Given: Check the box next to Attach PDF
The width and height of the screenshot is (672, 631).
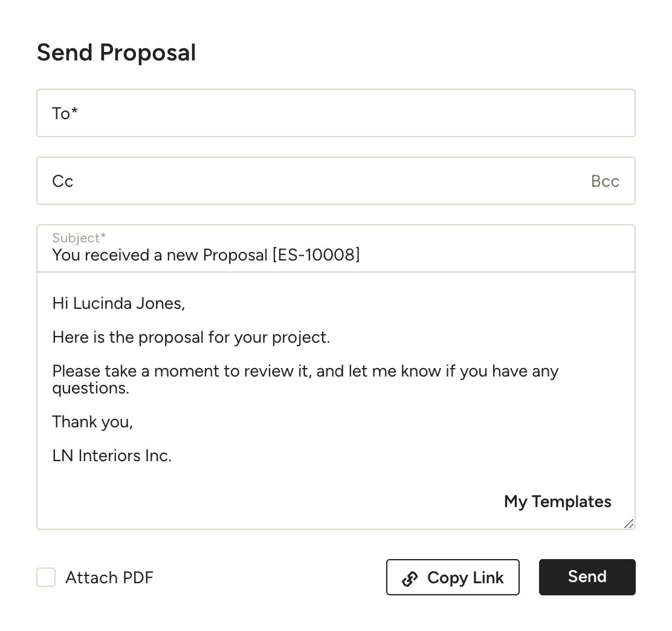Looking at the screenshot, I should pos(46,577).
